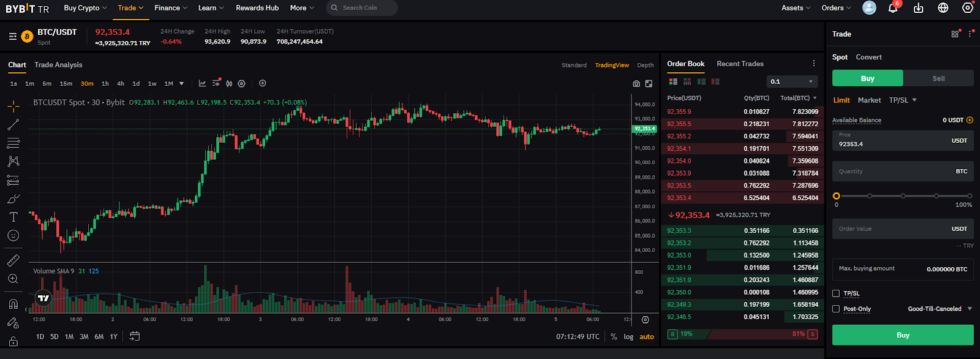Viewport: 980px width, 359px height.
Task: Open the ruler measure tool
Action: click(x=13, y=260)
